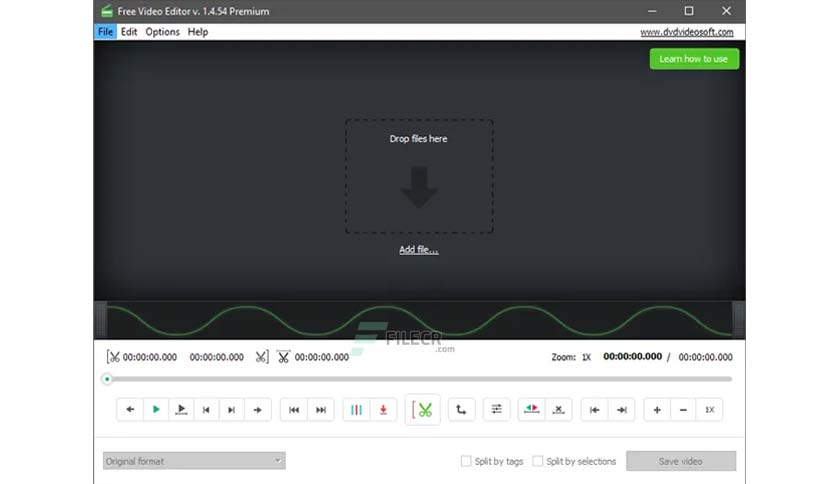Go to the previous frame
The image size is (836, 484).
coord(206,410)
